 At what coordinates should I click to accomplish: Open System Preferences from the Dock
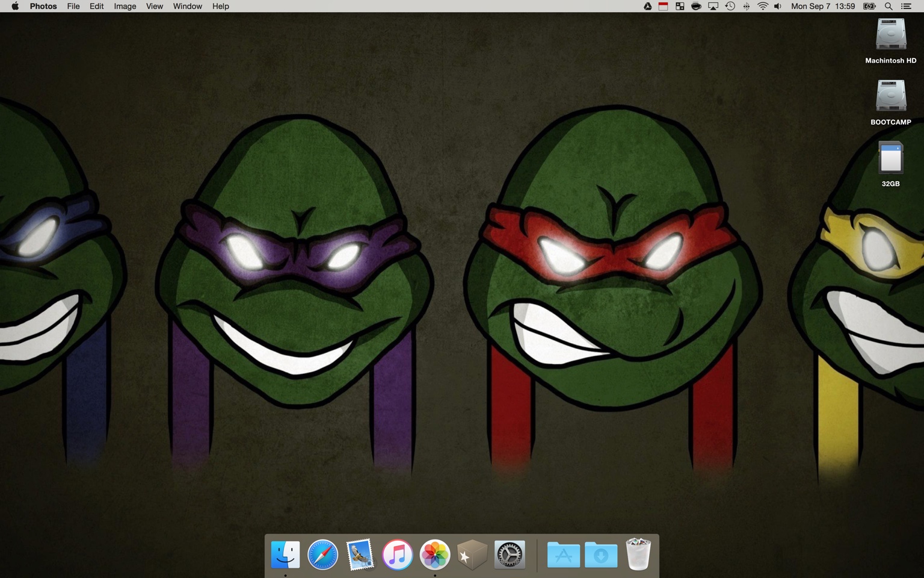pyautogui.click(x=510, y=555)
